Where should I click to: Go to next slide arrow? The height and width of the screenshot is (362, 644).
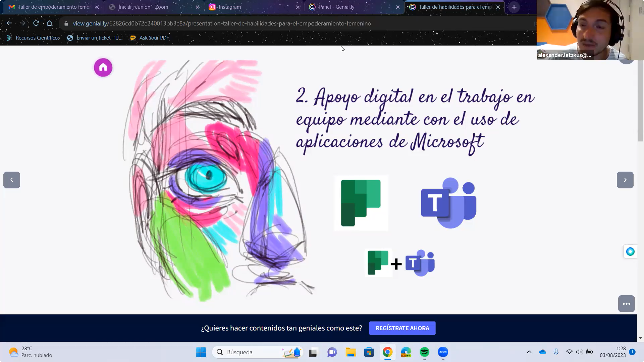pyautogui.click(x=625, y=180)
